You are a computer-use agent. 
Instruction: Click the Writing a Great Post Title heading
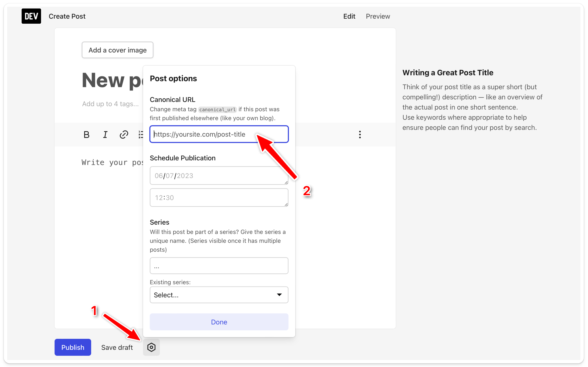click(448, 73)
